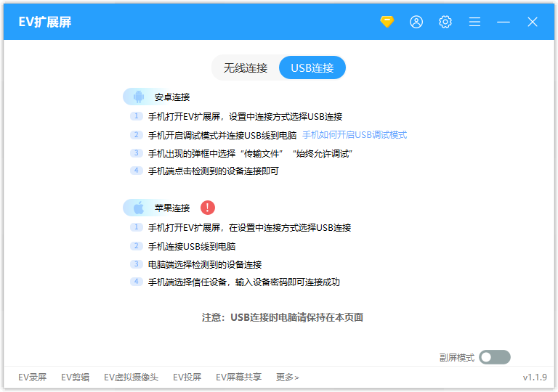Click the Apple logo icon

coord(139,208)
